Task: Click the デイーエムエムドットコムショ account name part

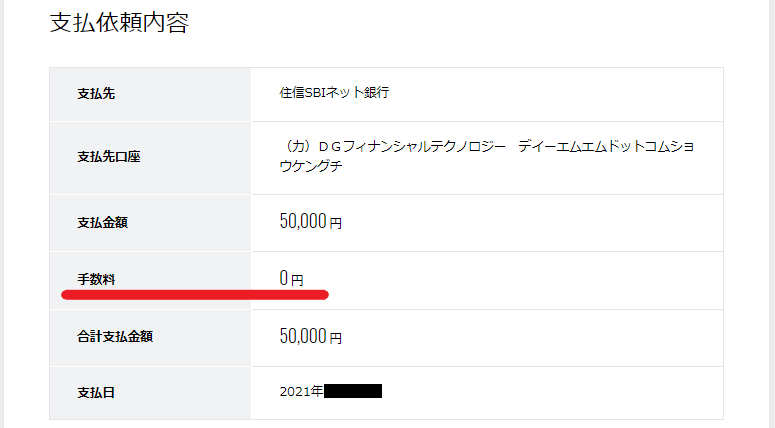Action: pyautogui.click(x=607, y=147)
